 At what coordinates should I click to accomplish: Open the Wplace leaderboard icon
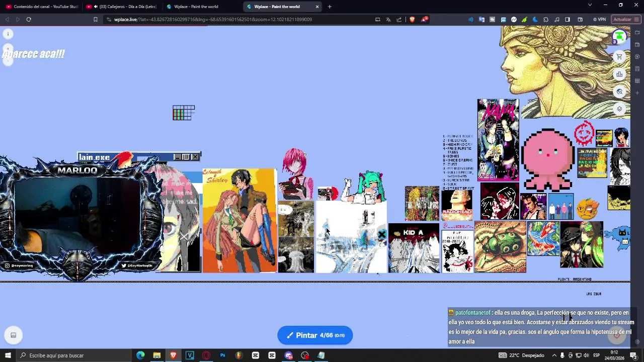pyautogui.click(x=619, y=74)
